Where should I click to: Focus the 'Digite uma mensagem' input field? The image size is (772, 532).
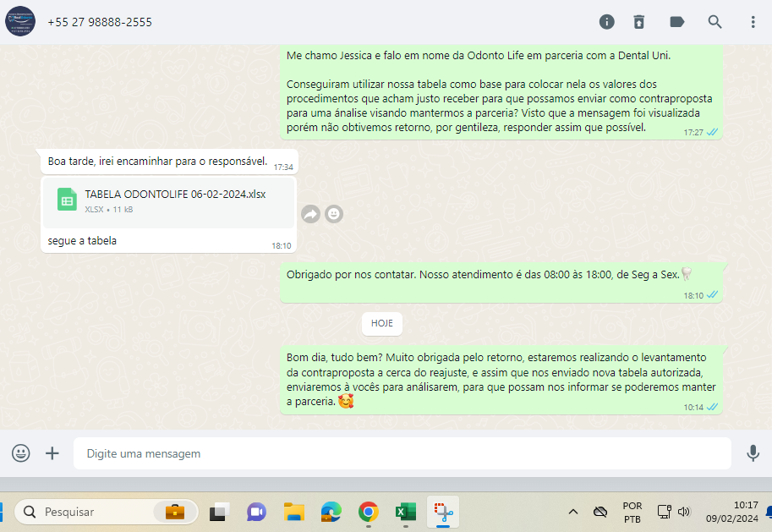point(402,453)
